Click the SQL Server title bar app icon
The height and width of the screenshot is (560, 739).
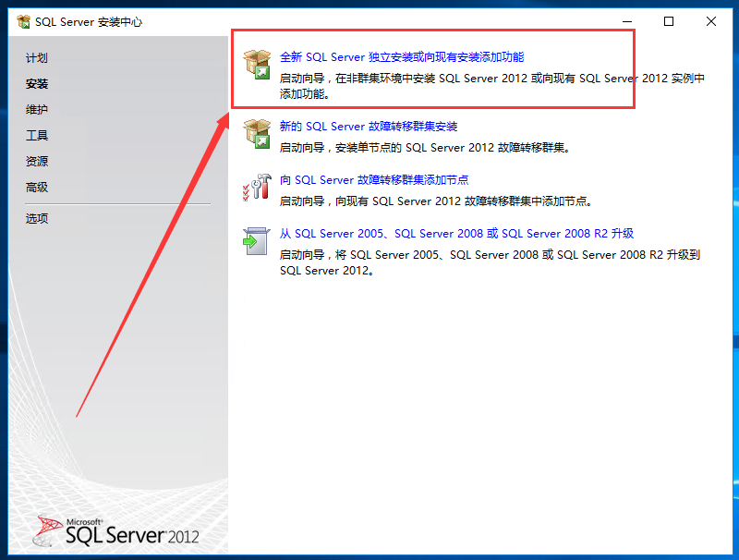pos(23,21)
